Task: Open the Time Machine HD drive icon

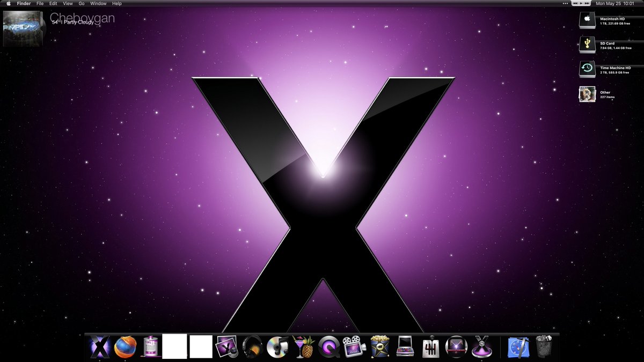Action: (587, 69)
